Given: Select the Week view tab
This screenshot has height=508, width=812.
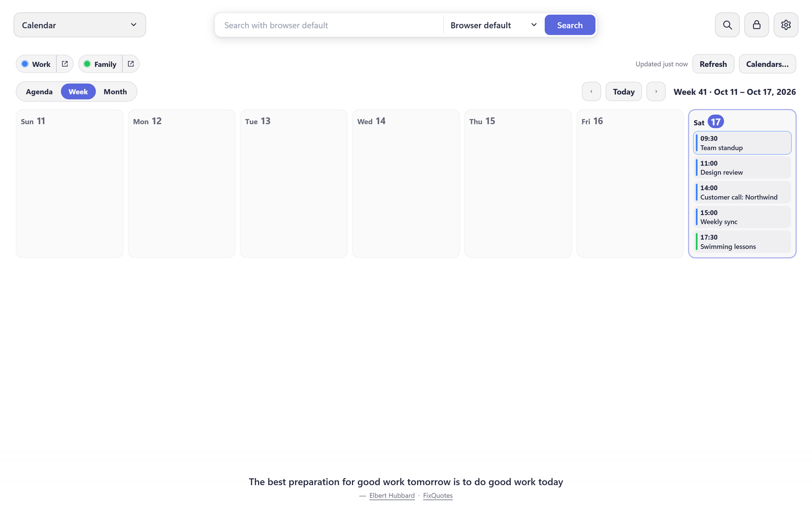Looking at the screenshot, I should (78, 91).
